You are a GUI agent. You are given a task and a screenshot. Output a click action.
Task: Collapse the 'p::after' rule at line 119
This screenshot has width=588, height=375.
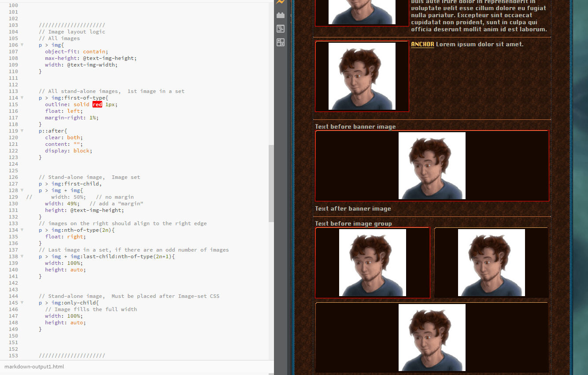click(x=22, y=131)
